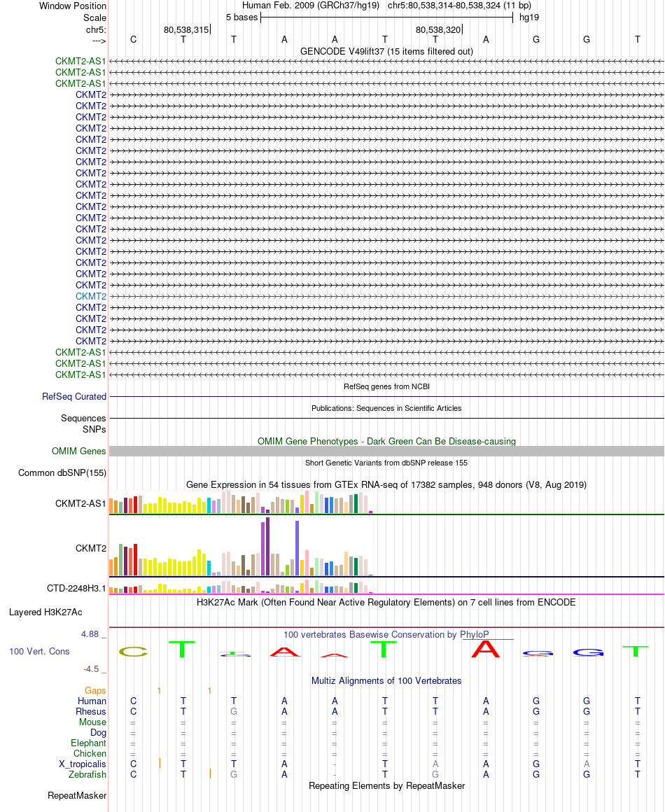The width and height of the screenshot is (665, 812).
Task: Open Short Genetic Variants from dbSNP title
Action: pos(386,463)
